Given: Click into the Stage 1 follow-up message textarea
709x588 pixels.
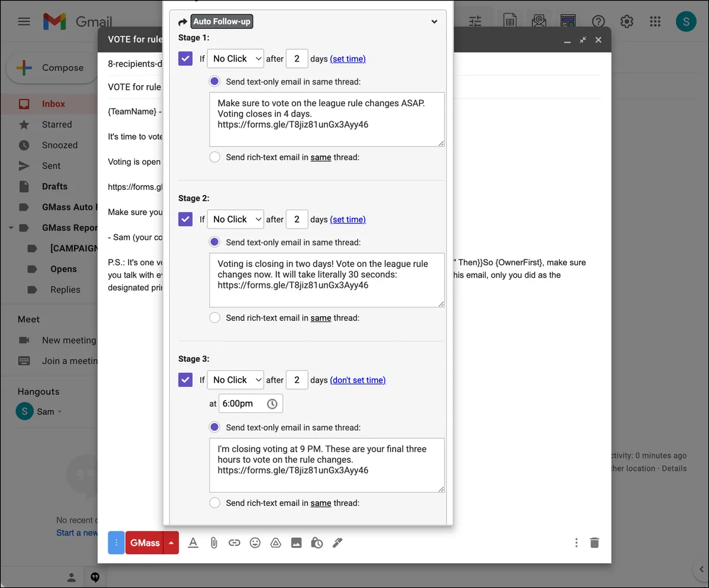Looking at the screenshot, I should click(327, 119).
